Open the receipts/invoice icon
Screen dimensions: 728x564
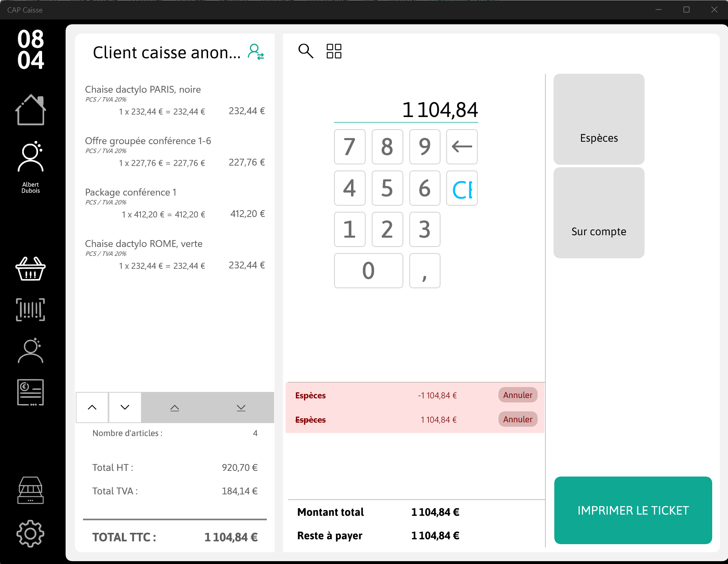pyautogui.click(x=30, y=392)
